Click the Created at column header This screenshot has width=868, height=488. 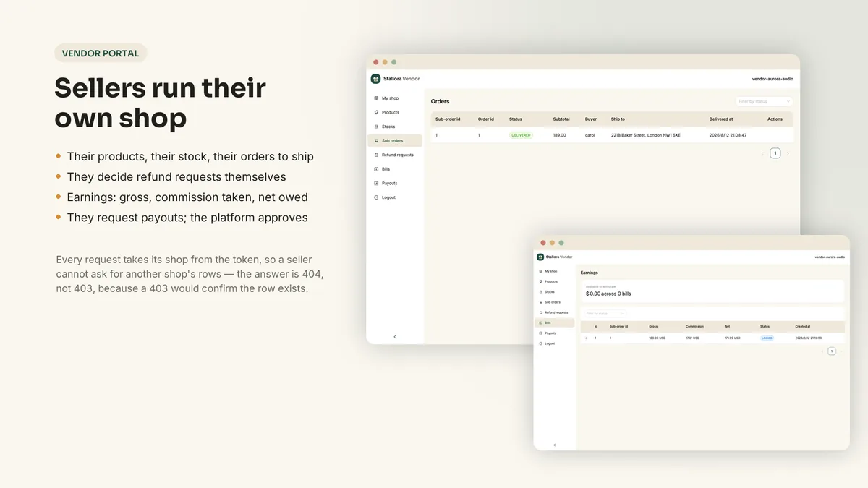coord(802,326)
